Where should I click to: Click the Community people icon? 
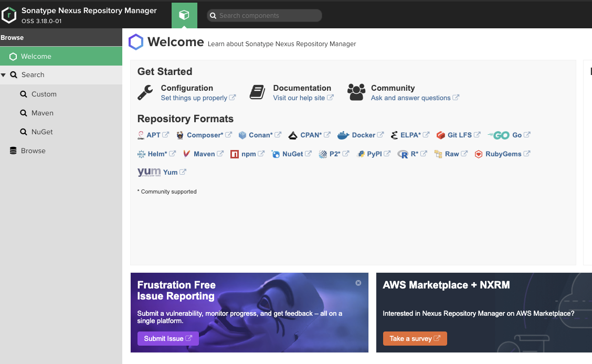pos(356,92)
